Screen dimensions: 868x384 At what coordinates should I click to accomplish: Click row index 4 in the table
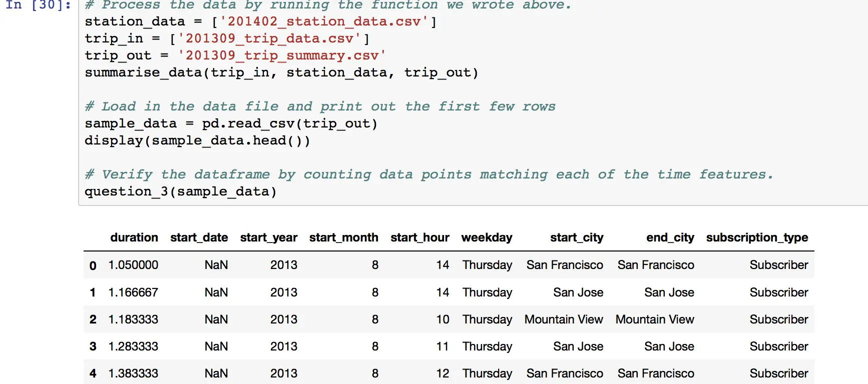(x=93, y=373)
